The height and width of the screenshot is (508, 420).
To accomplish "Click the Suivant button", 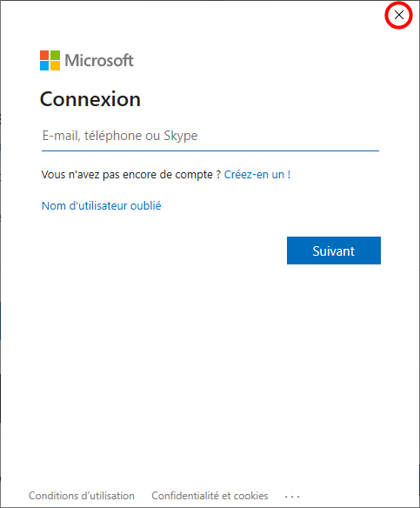I will pos(334,251).
